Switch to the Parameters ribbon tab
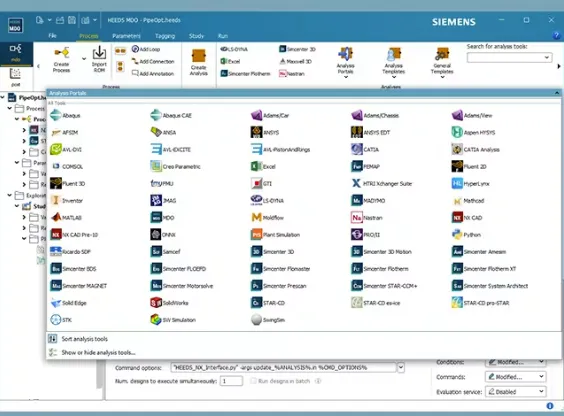The image size is (564, 416). point(126,36)
